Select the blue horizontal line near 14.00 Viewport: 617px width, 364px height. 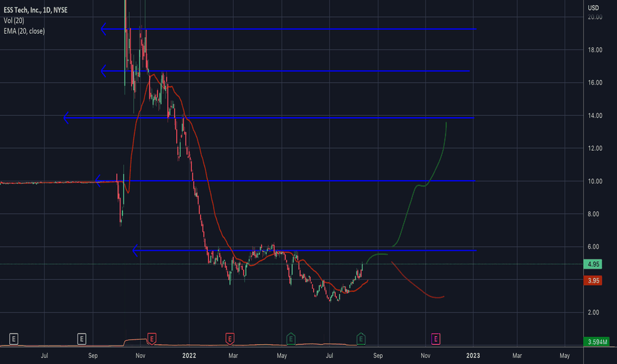click(269, 118)
